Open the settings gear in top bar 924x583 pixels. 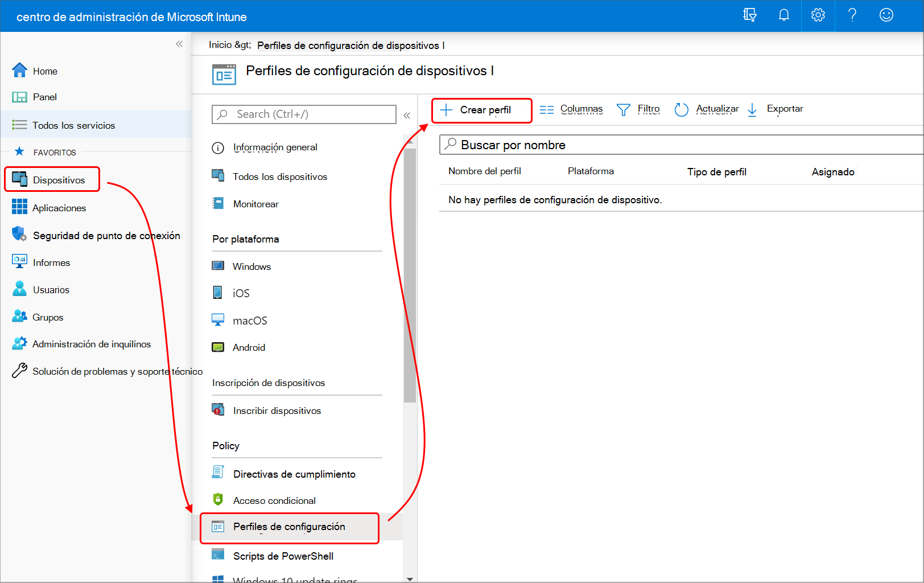[x=818, y=15]
